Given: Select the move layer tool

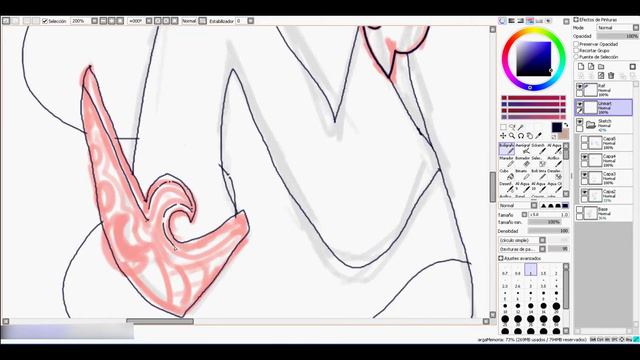Looking at the screenshot, I should (x=503, y=136).
